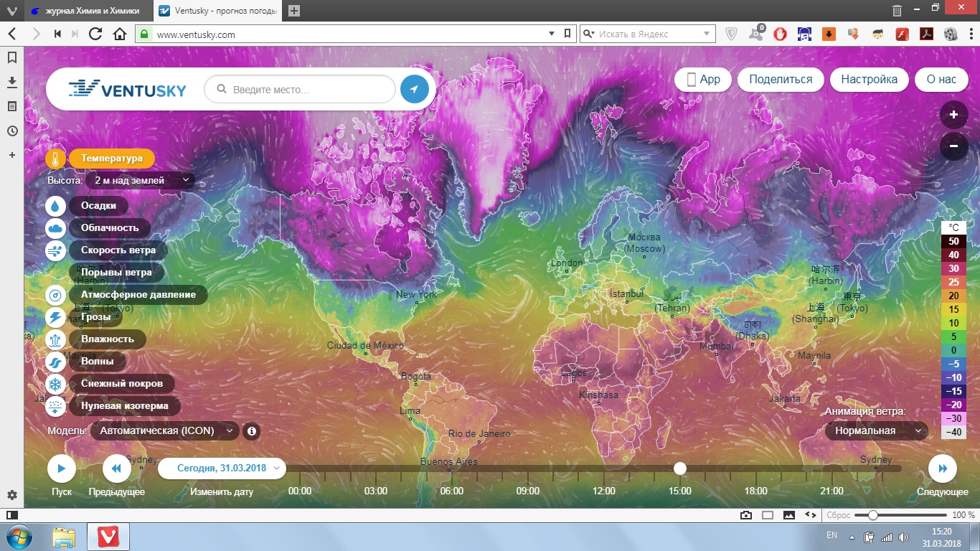This screenshot has width=980, height=551.
Task: Expand the model dropdown Автоматическая (ICON)
Action: 164,431
